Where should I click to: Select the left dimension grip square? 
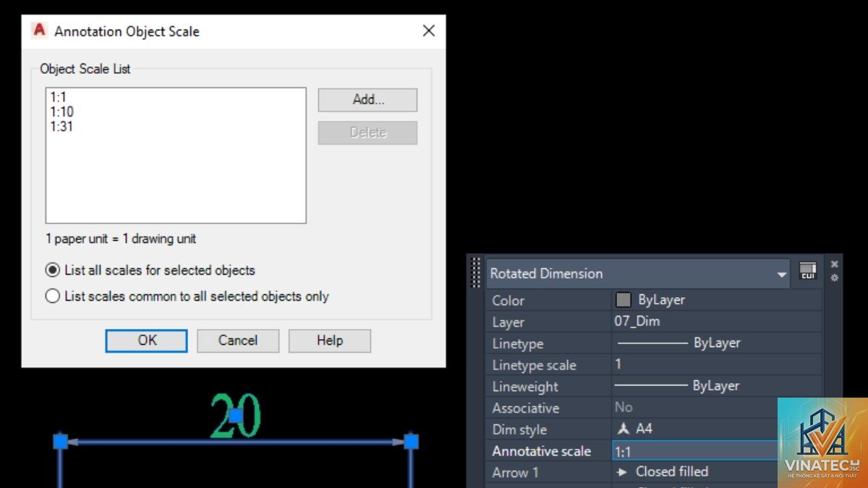pos(61,441)
